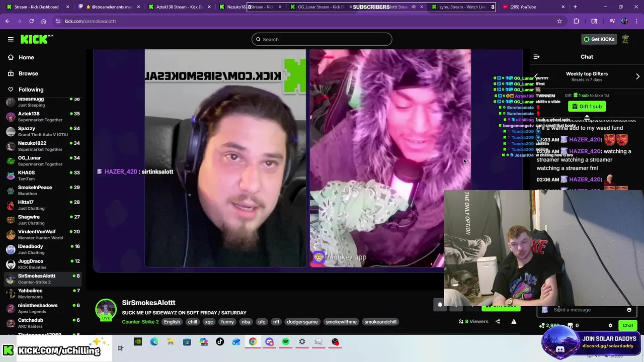Select SirSmokesAlottt in sidebar list
This screenshot has height=362, width=644.
pos(43,279)
